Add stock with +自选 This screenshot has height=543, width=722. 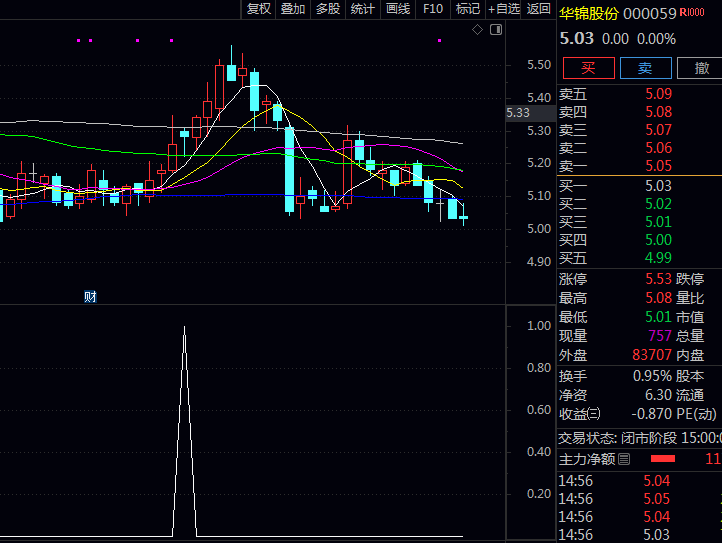click(x=503, y=9)
